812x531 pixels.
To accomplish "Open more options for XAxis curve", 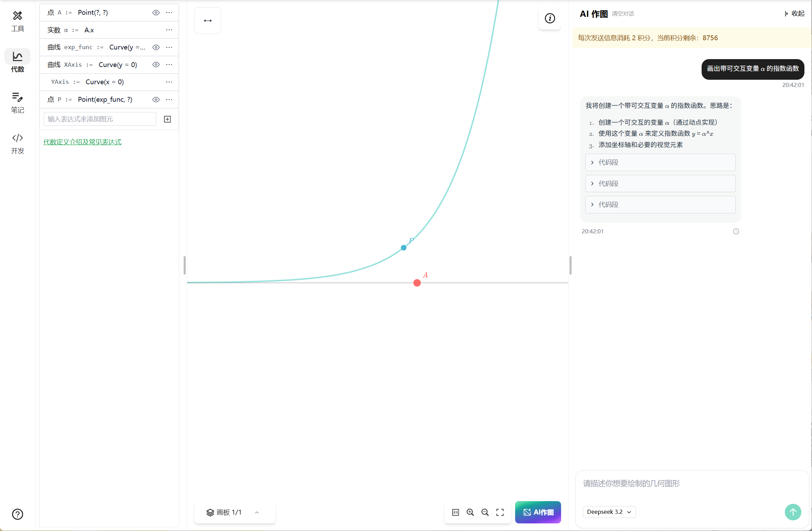I will (x=169, y=65).
